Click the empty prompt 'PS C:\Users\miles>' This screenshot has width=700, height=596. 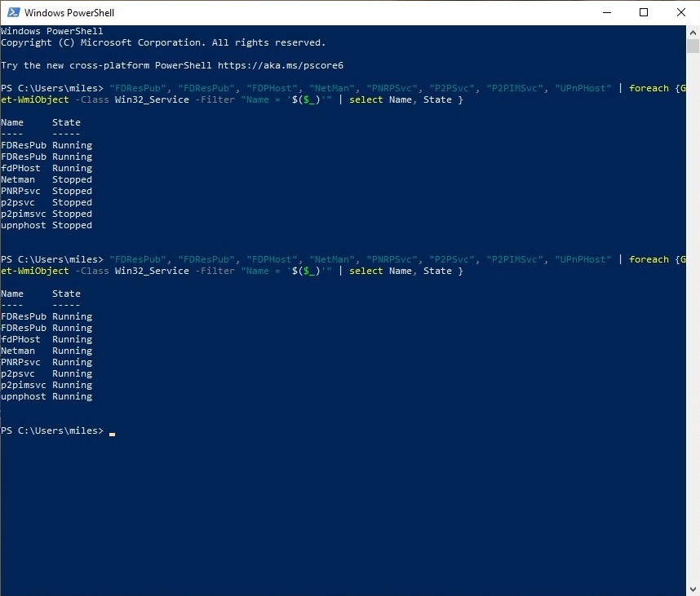tap(51, 431)
